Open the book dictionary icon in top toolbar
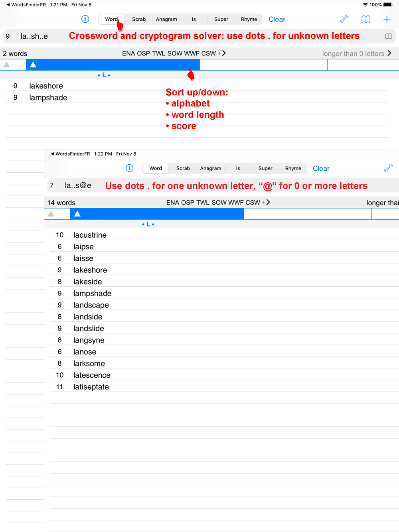This screenshot has height=532, width=399. (x=366, y=19)
